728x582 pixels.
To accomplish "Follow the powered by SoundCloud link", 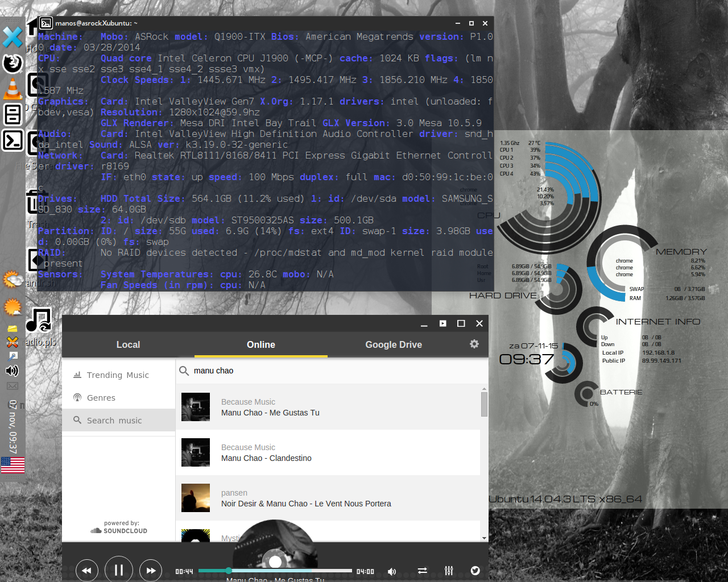I will click(x=119, y=527).
